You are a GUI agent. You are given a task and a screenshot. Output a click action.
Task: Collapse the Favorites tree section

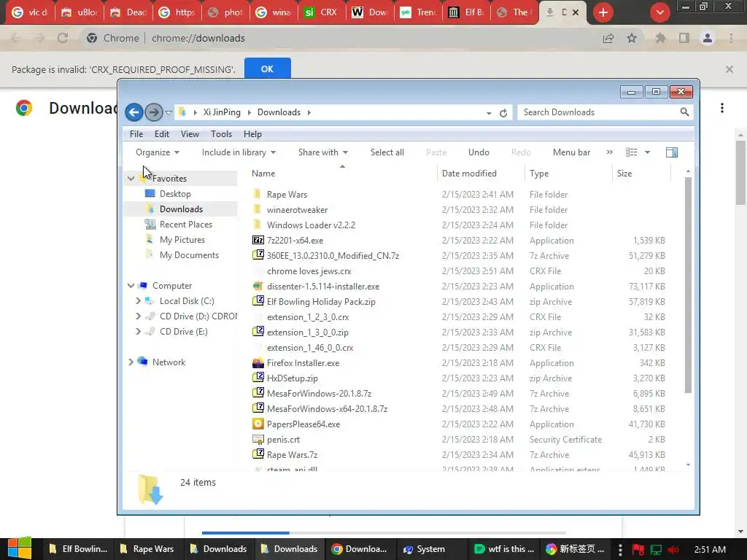pos(131,178)
